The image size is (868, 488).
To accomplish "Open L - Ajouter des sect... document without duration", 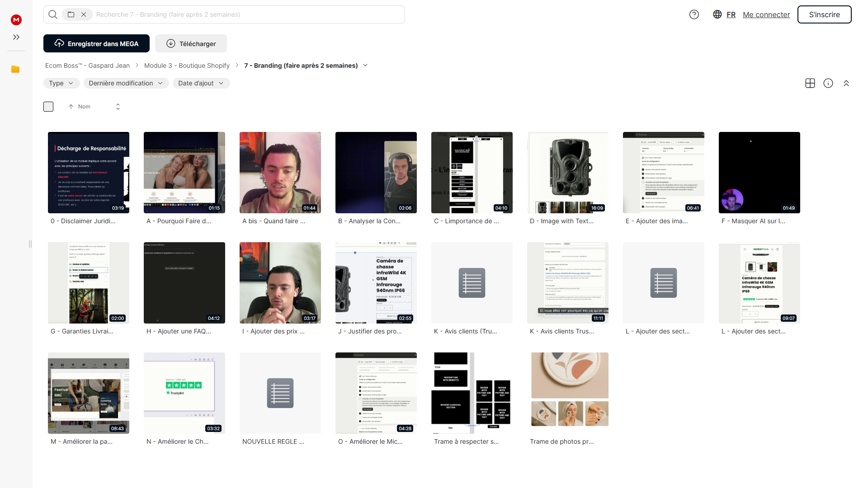I will click(664, 283).
